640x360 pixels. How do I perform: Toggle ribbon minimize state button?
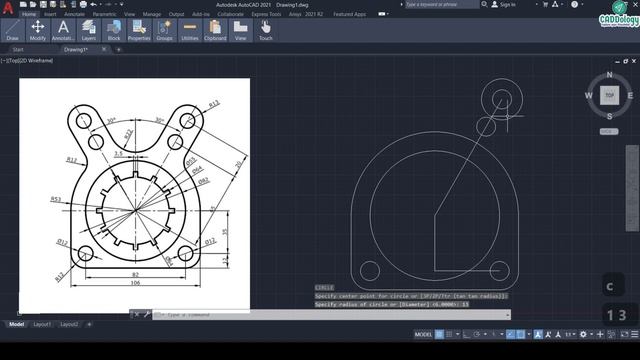coord(382,14)
